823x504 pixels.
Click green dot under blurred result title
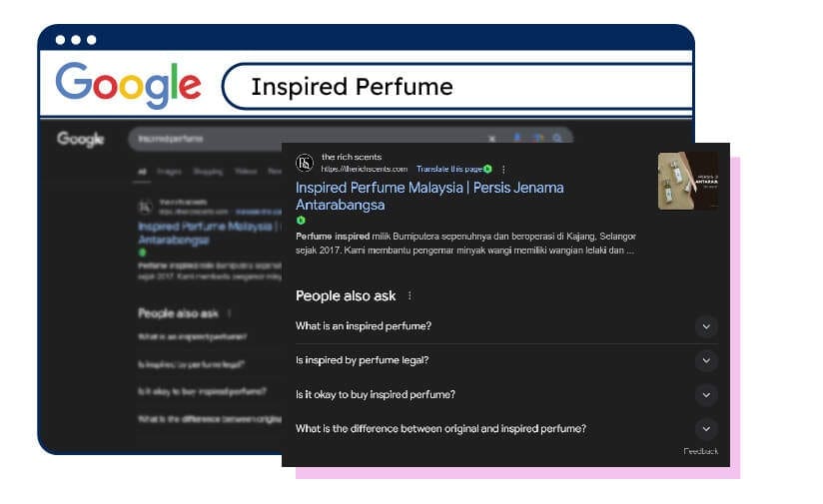tap(142, 252)
